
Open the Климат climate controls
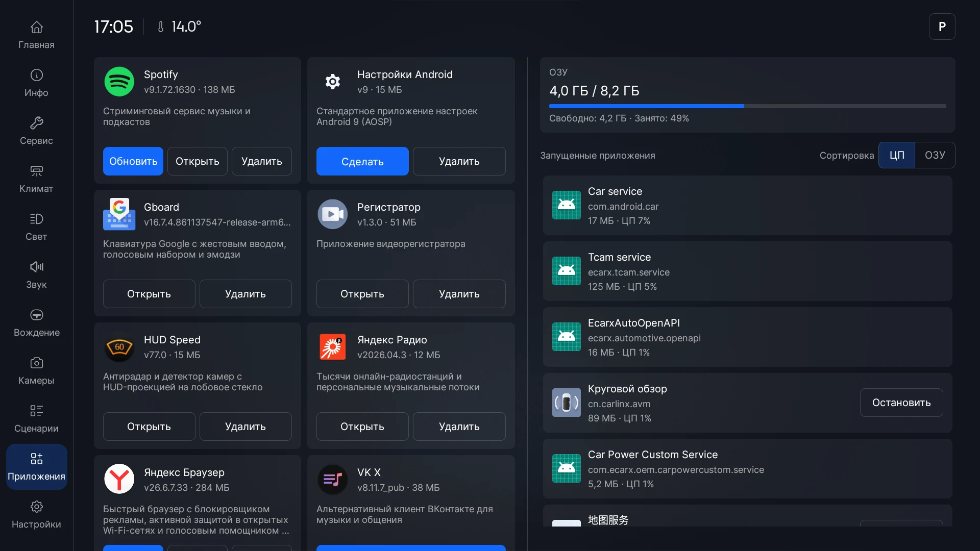click(x=36, y=179)
